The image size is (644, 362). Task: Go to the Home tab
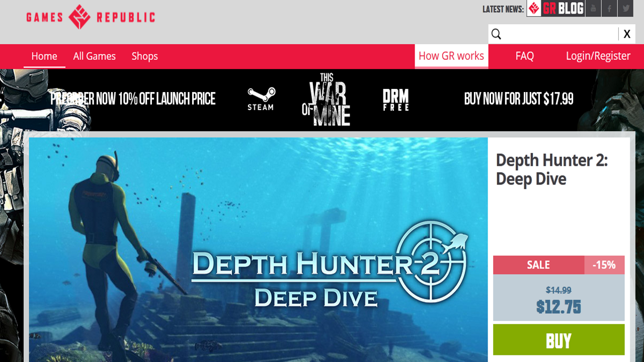44,56
